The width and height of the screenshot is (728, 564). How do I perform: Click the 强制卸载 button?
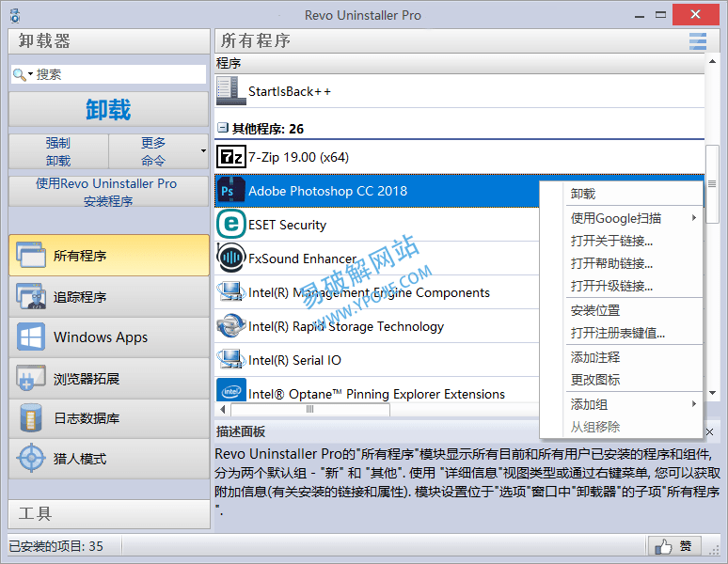click(58, 151)
